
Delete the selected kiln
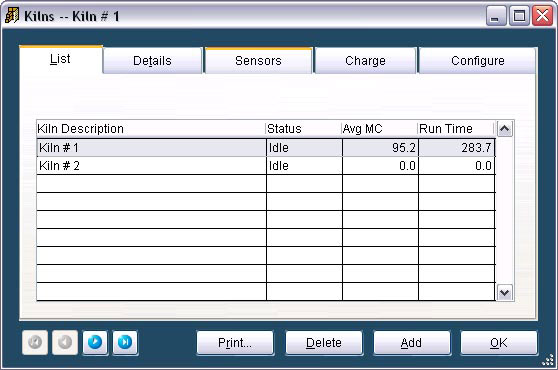tap(323, 343)
